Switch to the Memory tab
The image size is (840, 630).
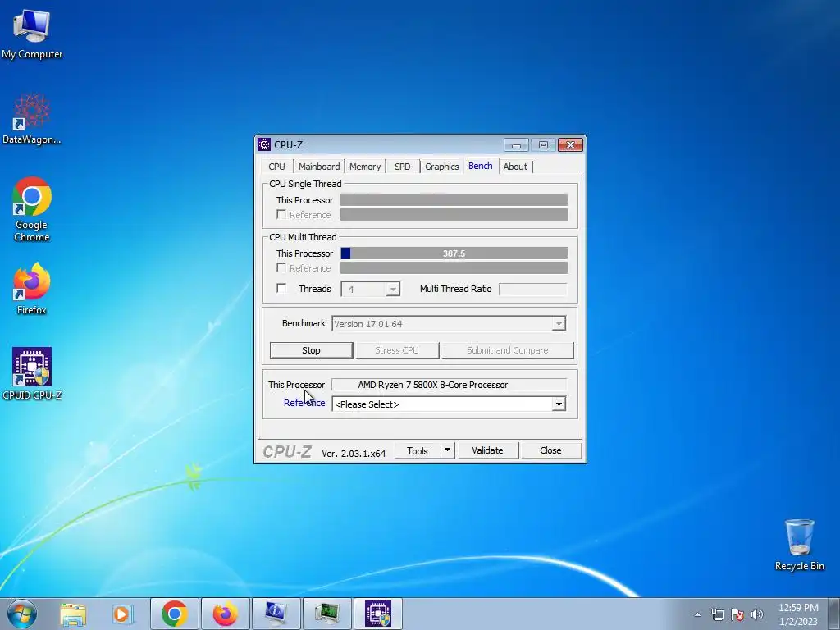[365, 167]
